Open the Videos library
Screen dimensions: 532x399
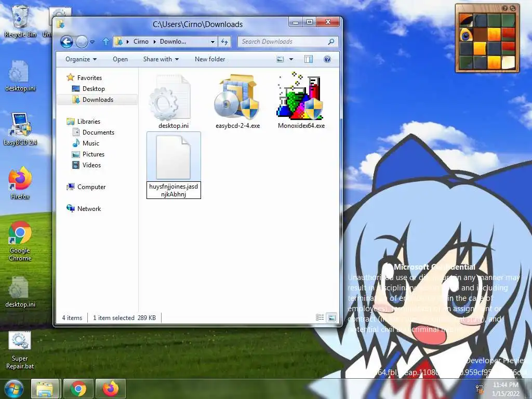pyautogui.click(x=87, y=165)
